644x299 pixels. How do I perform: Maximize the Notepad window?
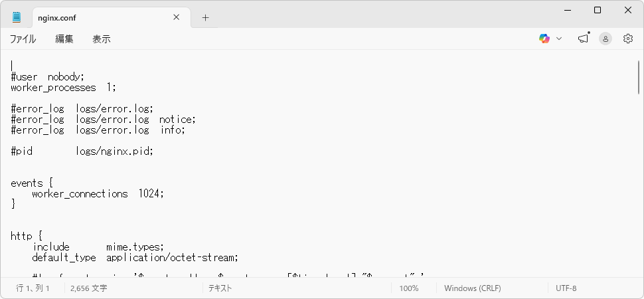tap(598, 10)
